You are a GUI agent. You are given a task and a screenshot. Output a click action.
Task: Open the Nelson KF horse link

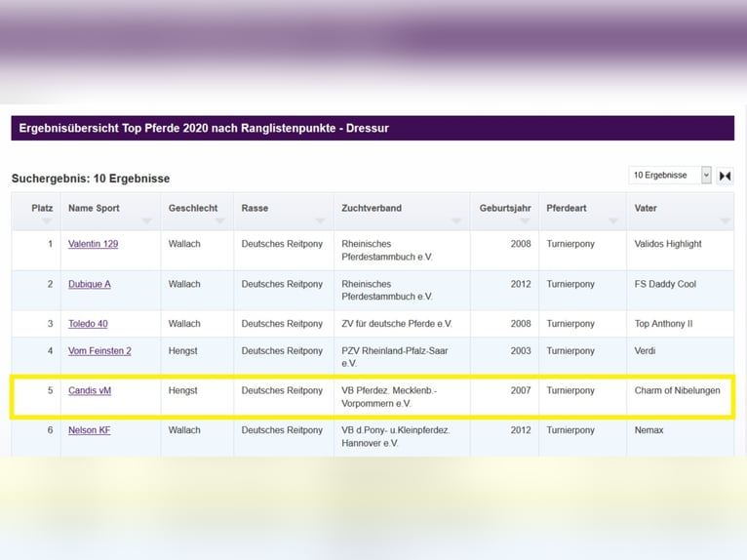point(89,430)
